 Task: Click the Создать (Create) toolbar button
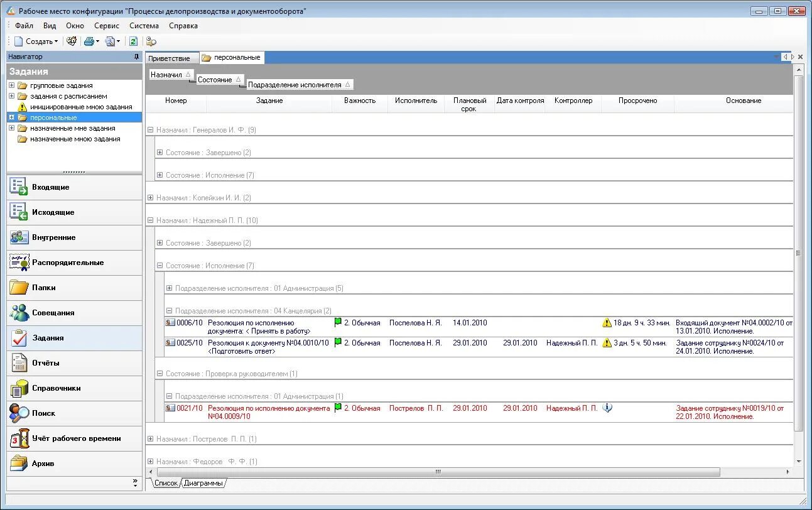click(x=36, y=41)
